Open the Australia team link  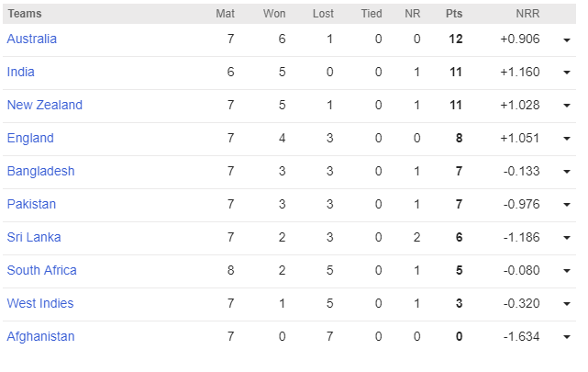point(32,39)
